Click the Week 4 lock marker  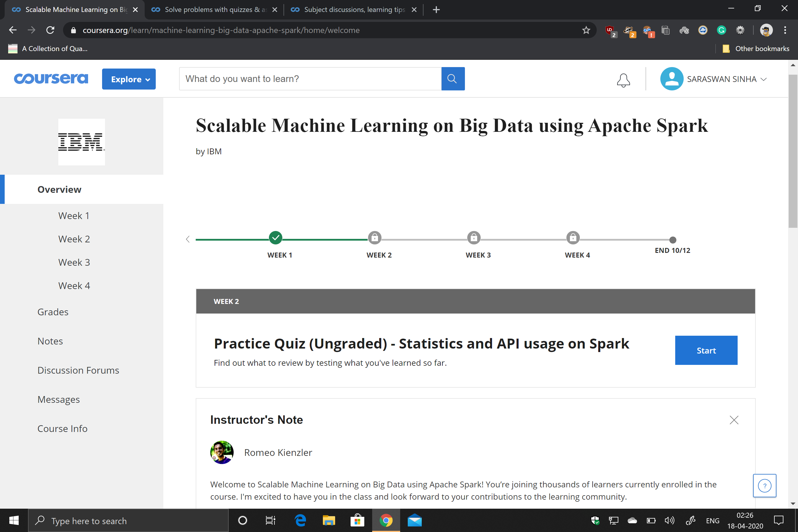pos(573,237)
